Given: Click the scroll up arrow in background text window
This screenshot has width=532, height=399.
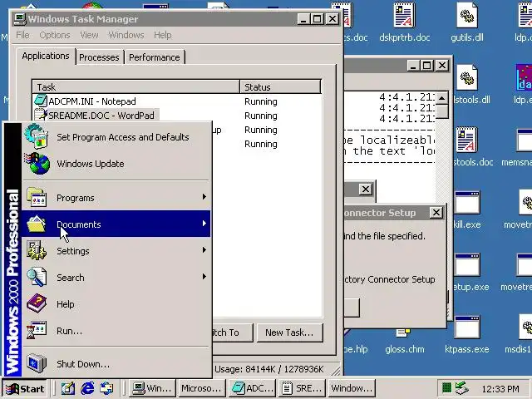Looking at the screenshot, I should [441, 98].
